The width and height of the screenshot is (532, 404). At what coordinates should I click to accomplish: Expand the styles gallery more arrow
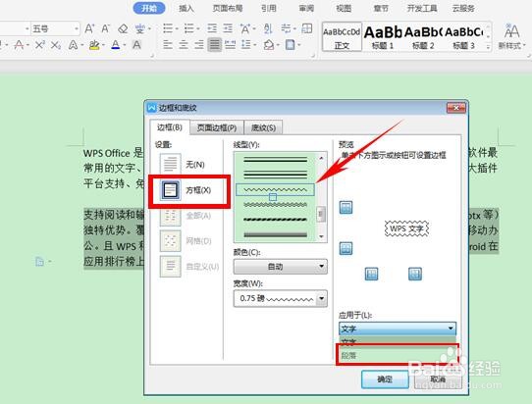click(x=489, y=47)
